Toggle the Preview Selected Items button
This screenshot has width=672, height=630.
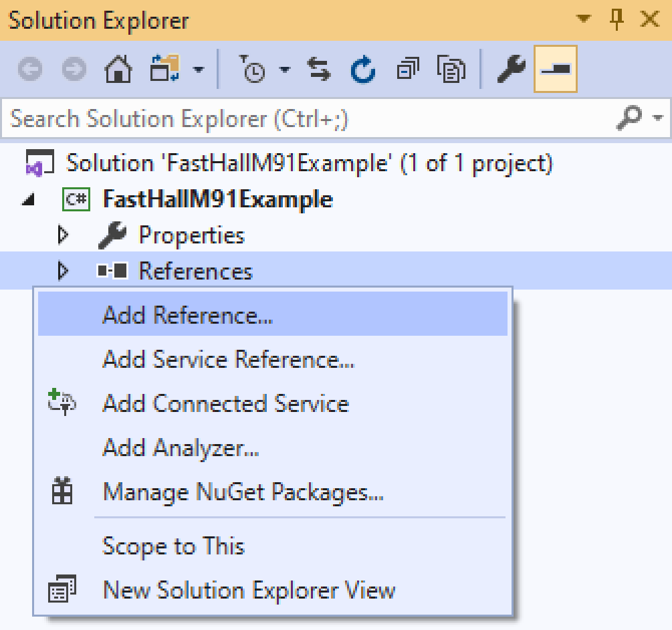coord(555,70)
